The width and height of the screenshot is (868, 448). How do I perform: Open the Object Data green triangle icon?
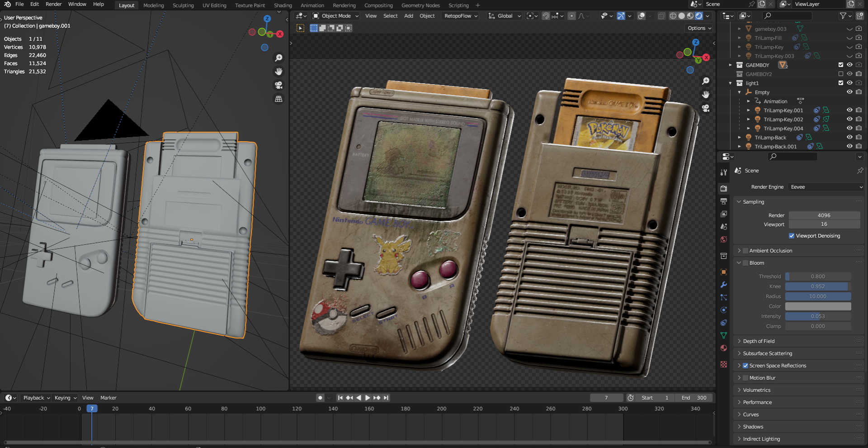click(x=724, y=335)
